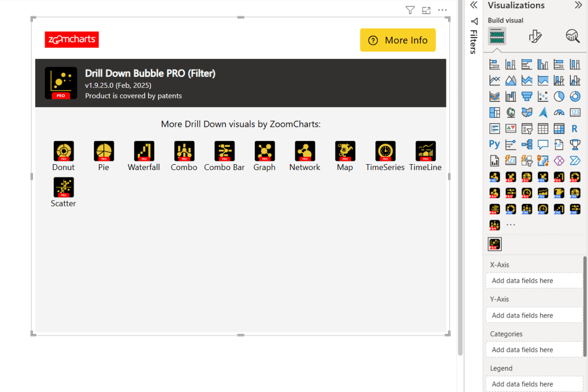Screen dimensions: 588x392
Task: Choose the Stacked bar chart visual
Action: (495, 64)
